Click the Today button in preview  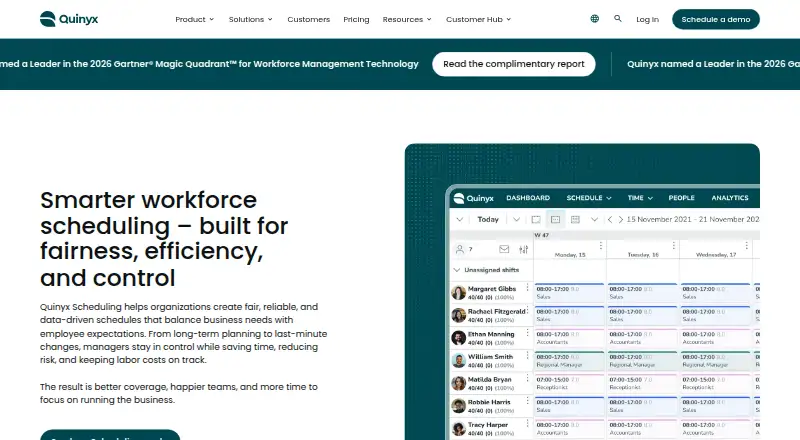click(488, 219)
